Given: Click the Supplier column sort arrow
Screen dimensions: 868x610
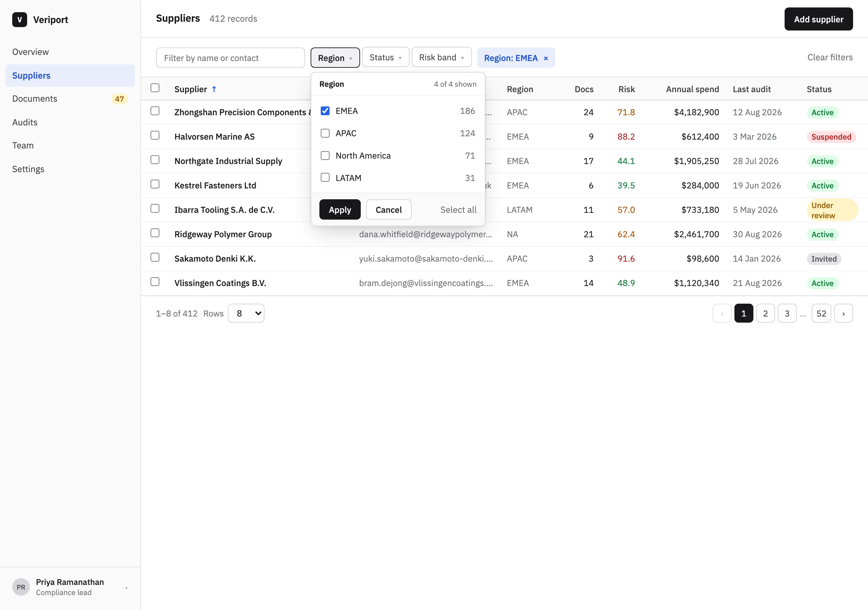Looking at the screenshot, I should pos(214,89).
